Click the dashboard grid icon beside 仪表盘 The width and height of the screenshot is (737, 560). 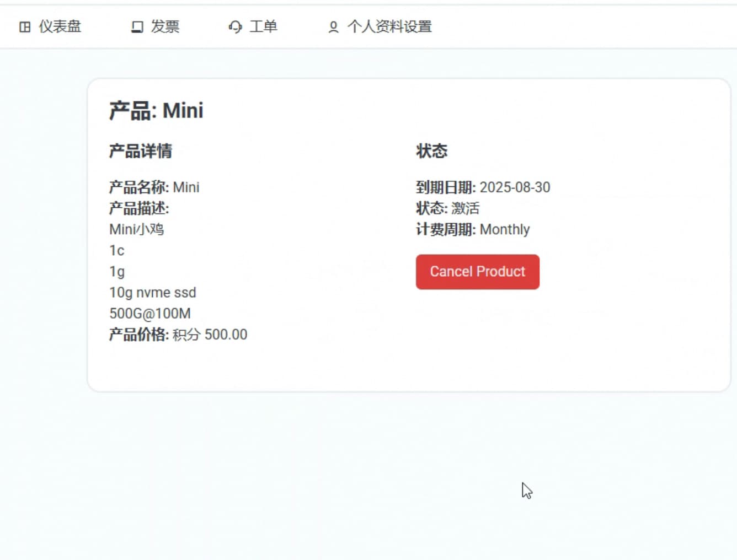[x=25, y=26]
